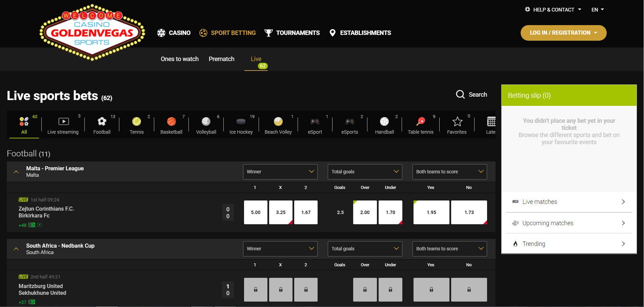Open Nedbank Cup Both teams to score dropdown

[450, 249]
